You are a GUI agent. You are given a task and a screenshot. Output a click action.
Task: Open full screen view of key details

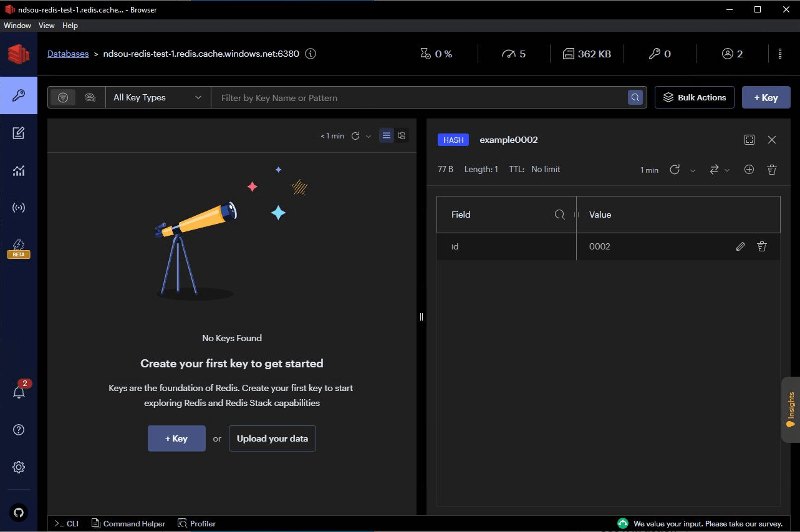point(749,140)
